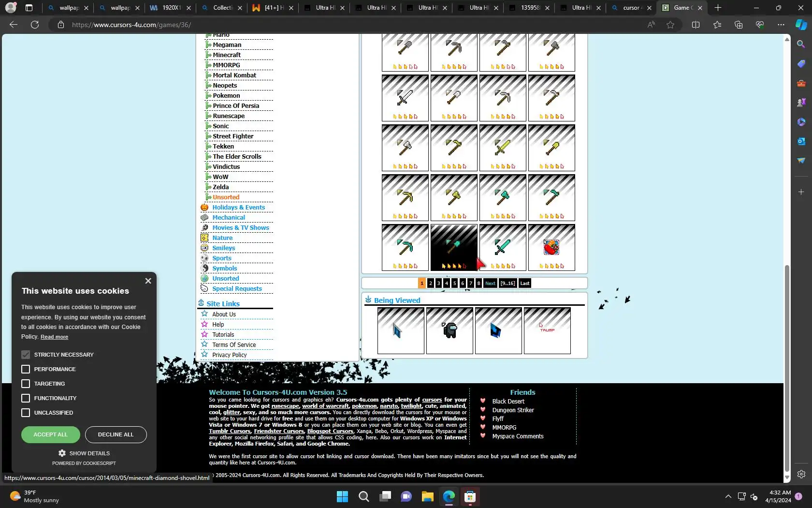Go to the Next page of cursors
Screen dimensions: 812x508
[x=490, y=284]
